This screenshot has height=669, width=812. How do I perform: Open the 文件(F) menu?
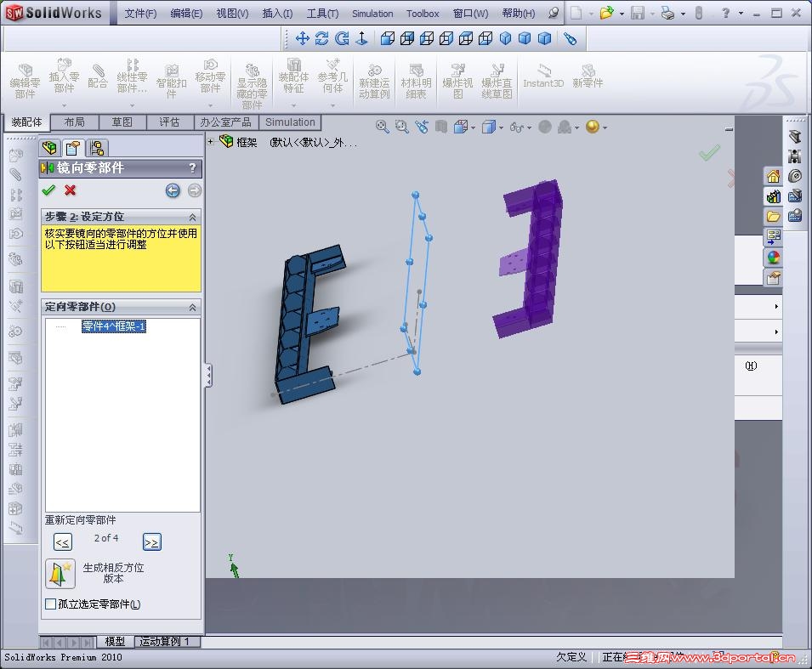[140, 14]
